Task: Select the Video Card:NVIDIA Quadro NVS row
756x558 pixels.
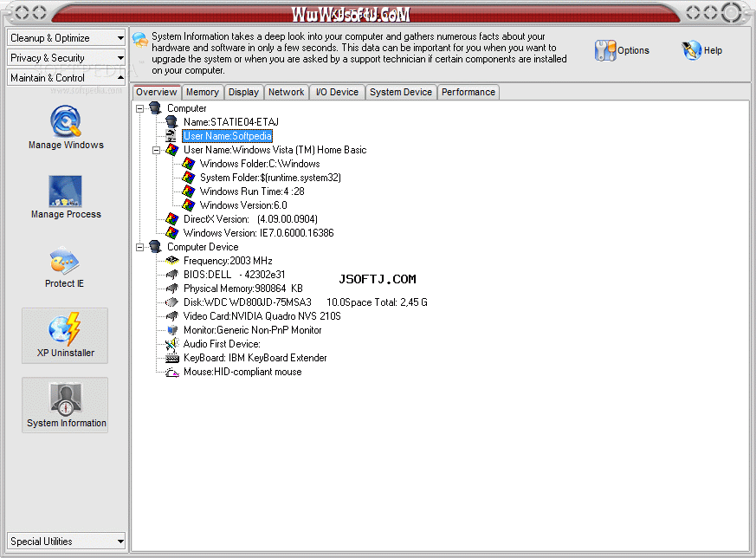Action: point(262,316)
